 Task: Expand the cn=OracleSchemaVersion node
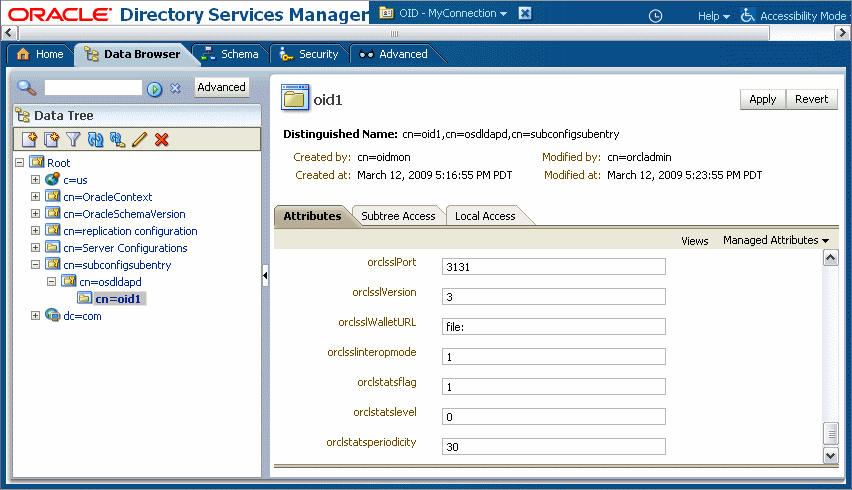(x=35, y=213)
